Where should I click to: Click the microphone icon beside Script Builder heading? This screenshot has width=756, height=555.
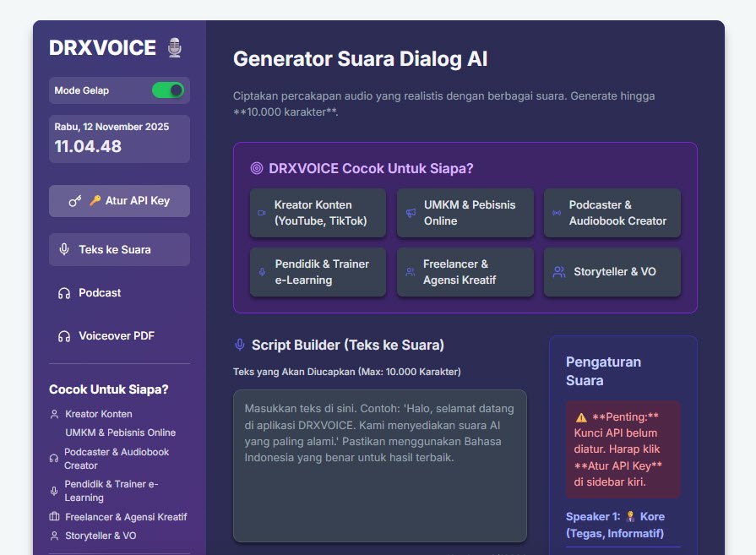(x=240, y=345)
